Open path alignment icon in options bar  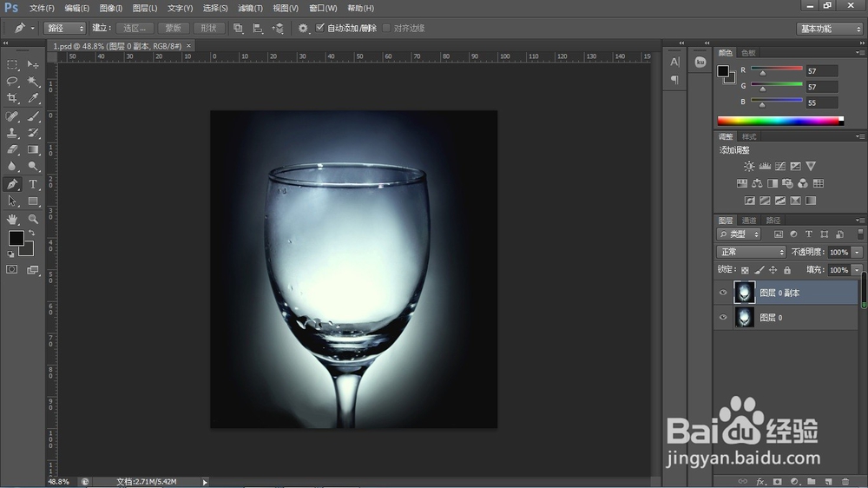258,29
